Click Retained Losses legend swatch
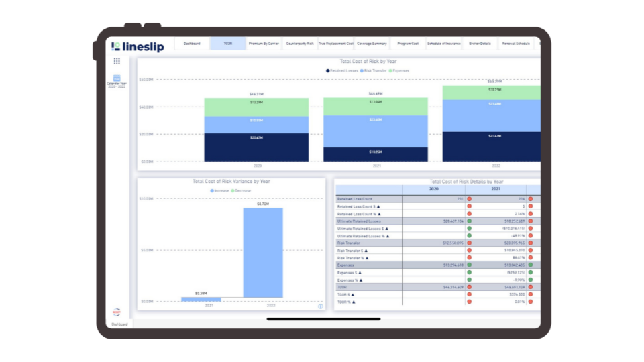This screenshot has height=362, width=644. click(328, 71)
